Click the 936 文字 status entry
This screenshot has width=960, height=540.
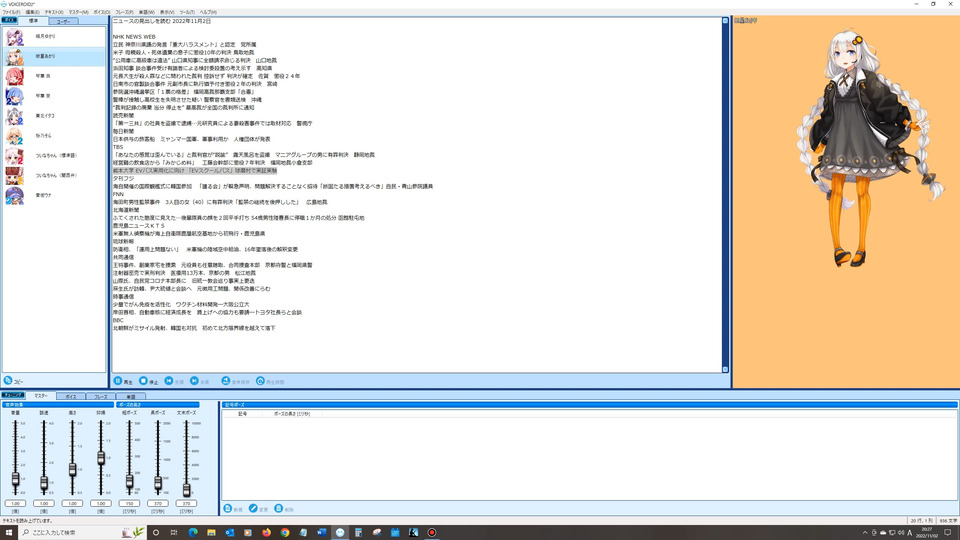point(948,520)
